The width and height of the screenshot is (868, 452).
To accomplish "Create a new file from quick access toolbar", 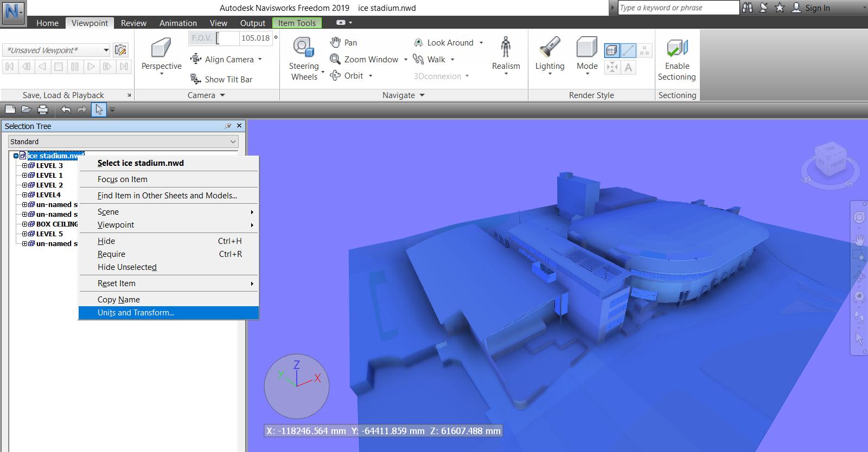I will point(10,109).
